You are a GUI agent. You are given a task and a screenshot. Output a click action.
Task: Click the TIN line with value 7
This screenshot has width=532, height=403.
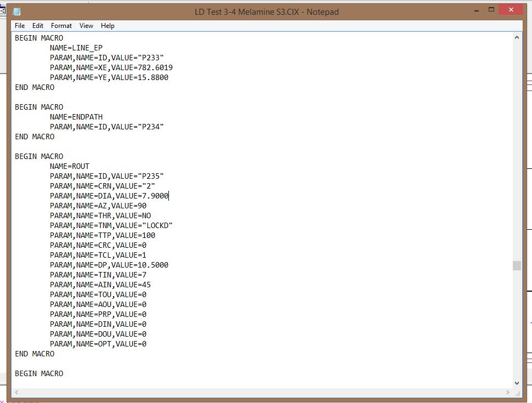click(98, 275)
